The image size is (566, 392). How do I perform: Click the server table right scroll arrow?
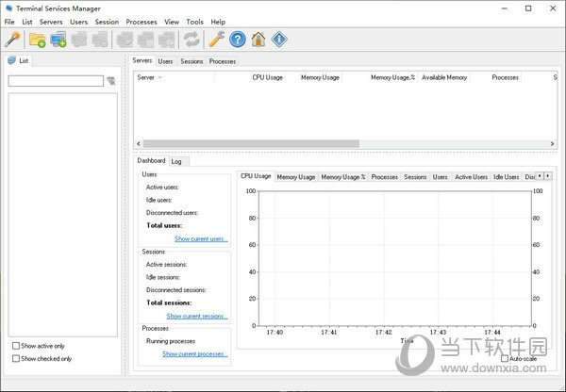pyautogui.click(x=552, y=143)
